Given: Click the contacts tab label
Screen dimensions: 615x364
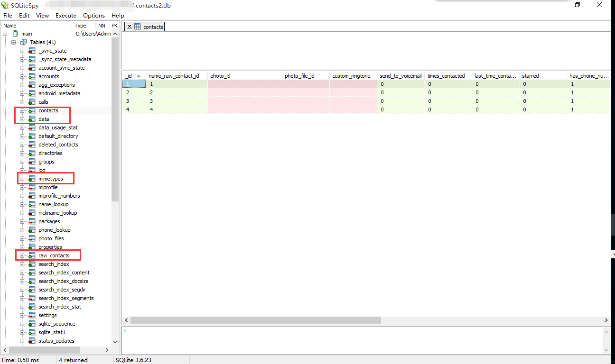Looking at the screenshot, I should click(x=153, y=27).
